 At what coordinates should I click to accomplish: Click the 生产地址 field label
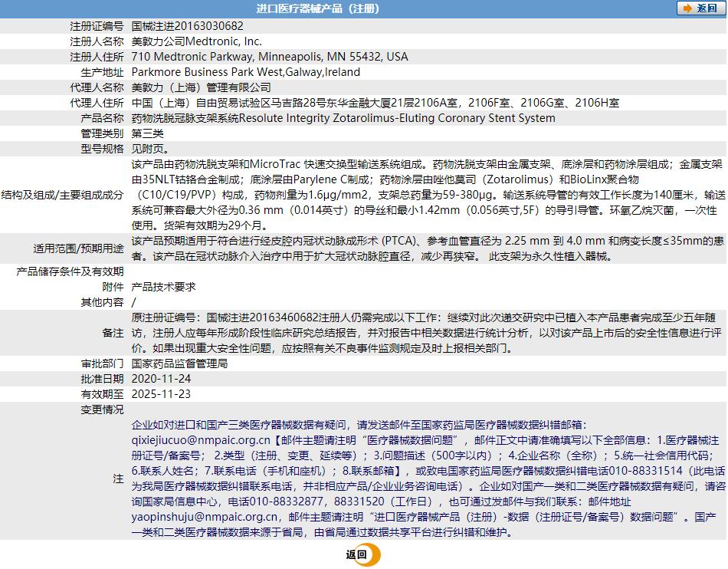102,72
